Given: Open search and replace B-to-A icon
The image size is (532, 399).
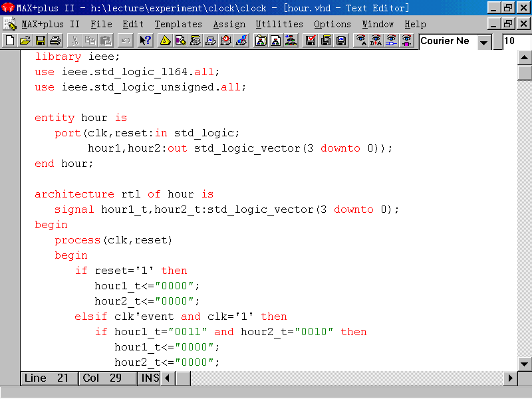Looking at the screenshot, I should [376, 41].
